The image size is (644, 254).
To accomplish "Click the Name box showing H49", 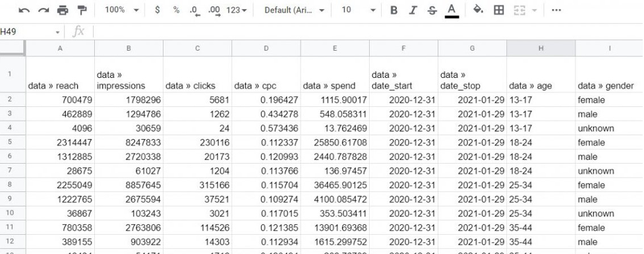I will 31,32.
